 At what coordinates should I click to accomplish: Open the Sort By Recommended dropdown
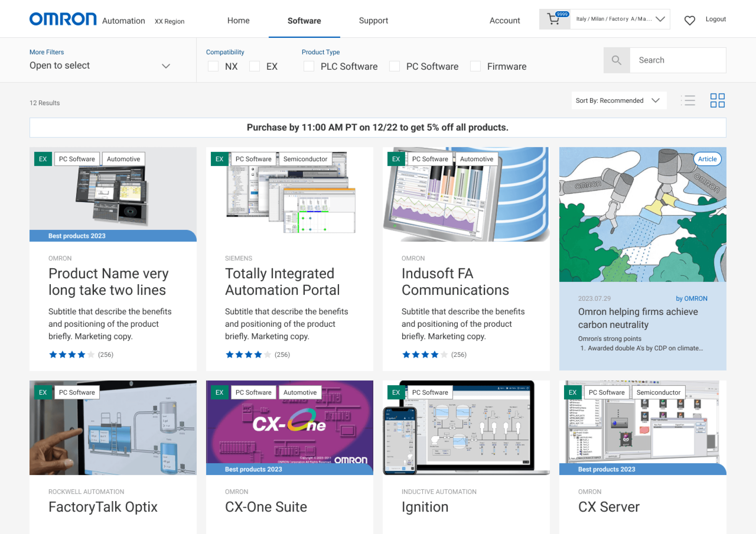(619, 101)
